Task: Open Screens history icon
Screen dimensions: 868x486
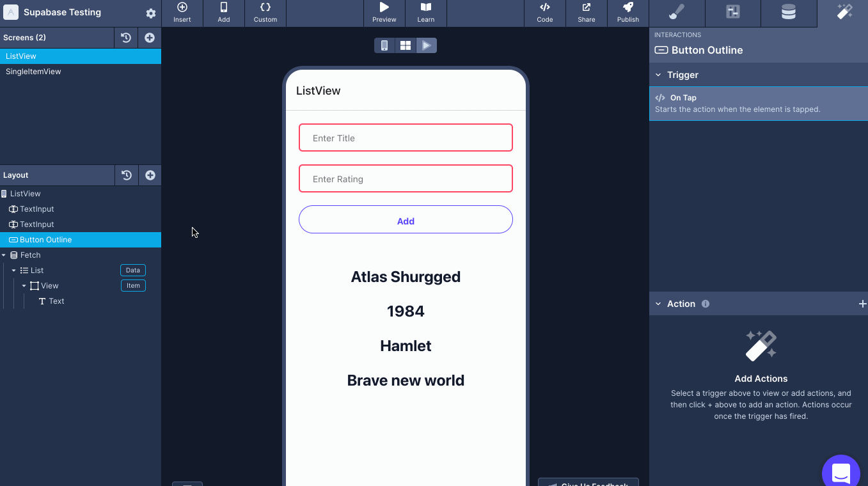Action: [126, 38]
